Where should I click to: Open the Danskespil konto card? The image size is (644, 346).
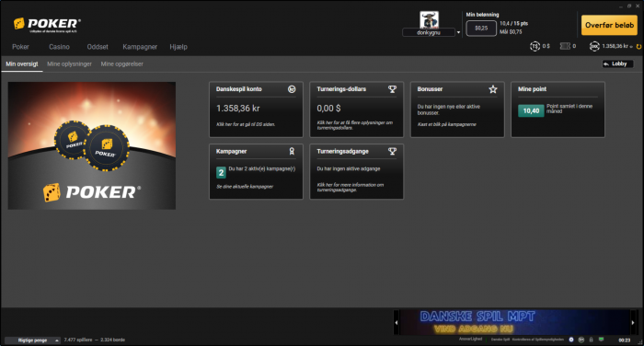pos(256,110)
